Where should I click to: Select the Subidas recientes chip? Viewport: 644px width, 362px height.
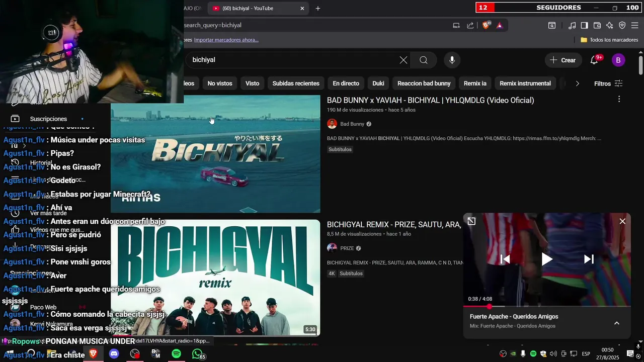pyautogui.click(x=296, y=83)
